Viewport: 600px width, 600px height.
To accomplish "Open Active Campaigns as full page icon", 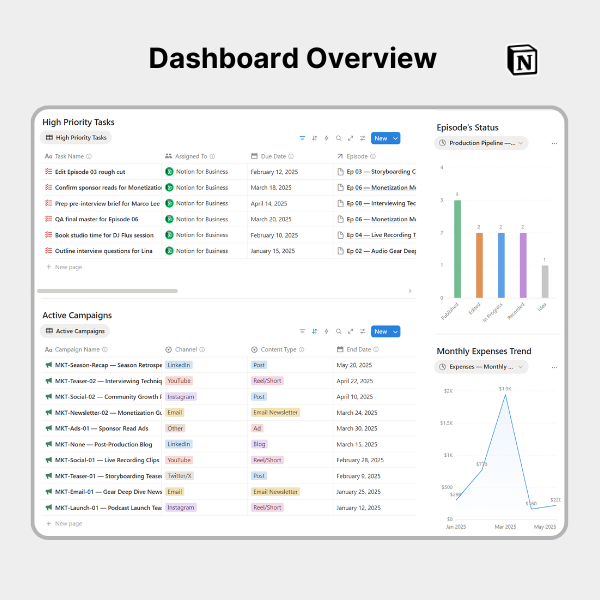I will tap(351, 331).
